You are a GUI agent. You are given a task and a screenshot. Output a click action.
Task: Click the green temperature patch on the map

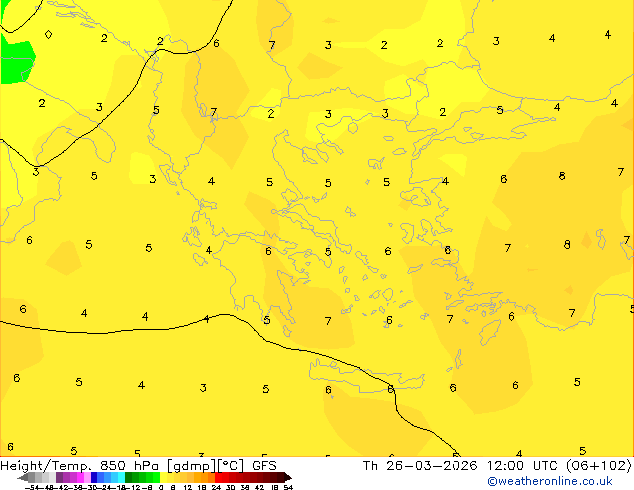[17, 61]
